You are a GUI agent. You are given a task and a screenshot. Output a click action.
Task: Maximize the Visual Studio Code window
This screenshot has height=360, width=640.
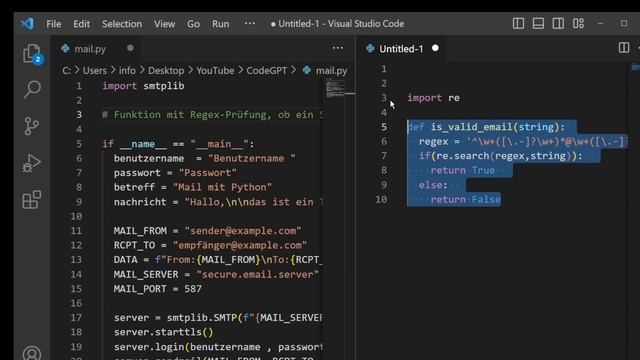tap(624, 24)
